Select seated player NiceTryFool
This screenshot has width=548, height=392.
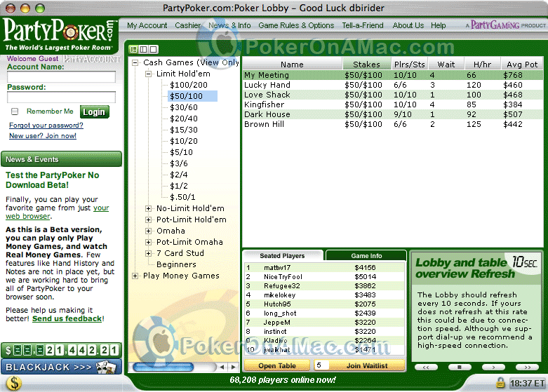(324, 277)
